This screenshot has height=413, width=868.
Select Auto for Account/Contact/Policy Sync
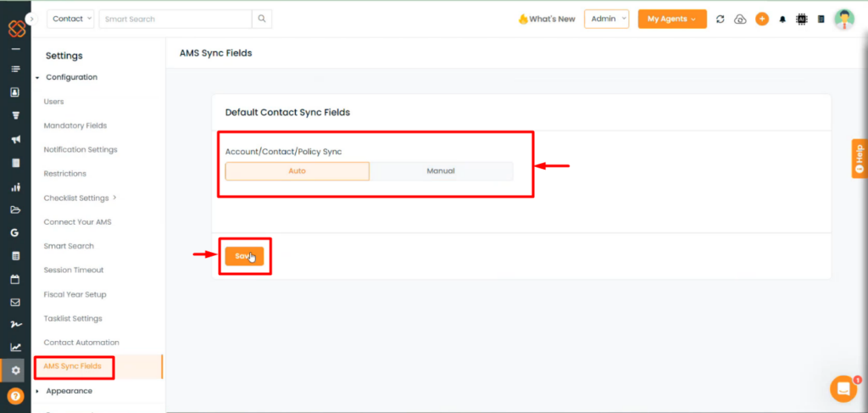coord(298,171)
